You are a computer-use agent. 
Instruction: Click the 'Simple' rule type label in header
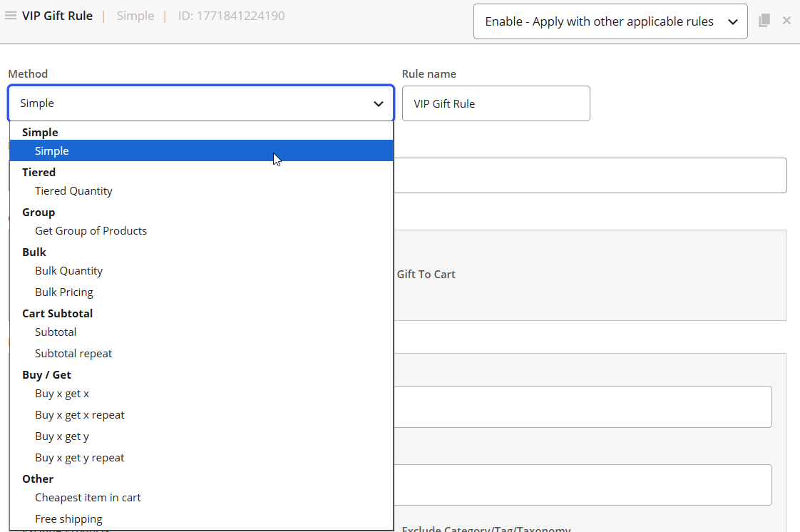coord(135,16)
